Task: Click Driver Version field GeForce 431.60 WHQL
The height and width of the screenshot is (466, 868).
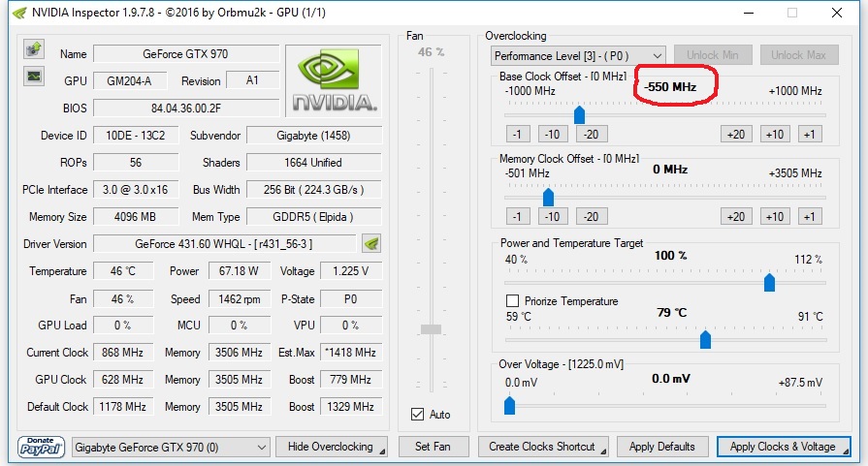Action: [224, 244]
